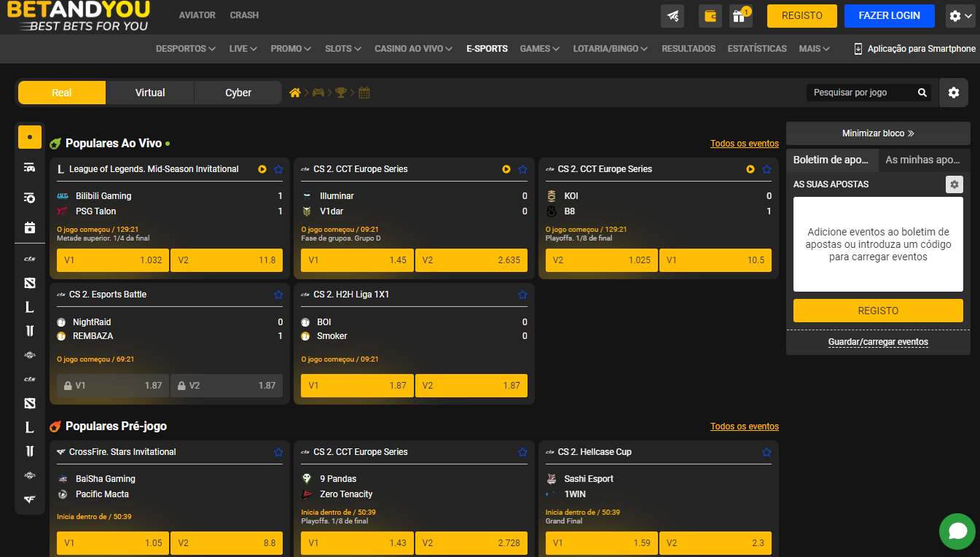Open the green live chat bubble

click(957, 531)
